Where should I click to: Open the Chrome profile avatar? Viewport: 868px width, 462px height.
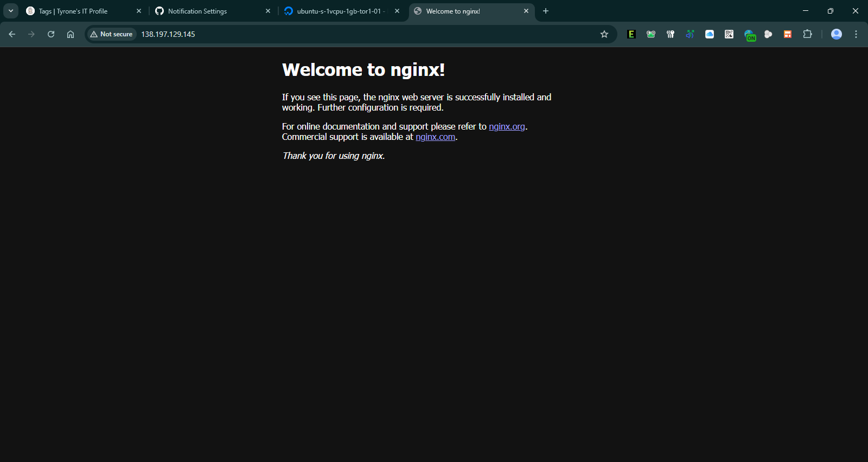837,34
